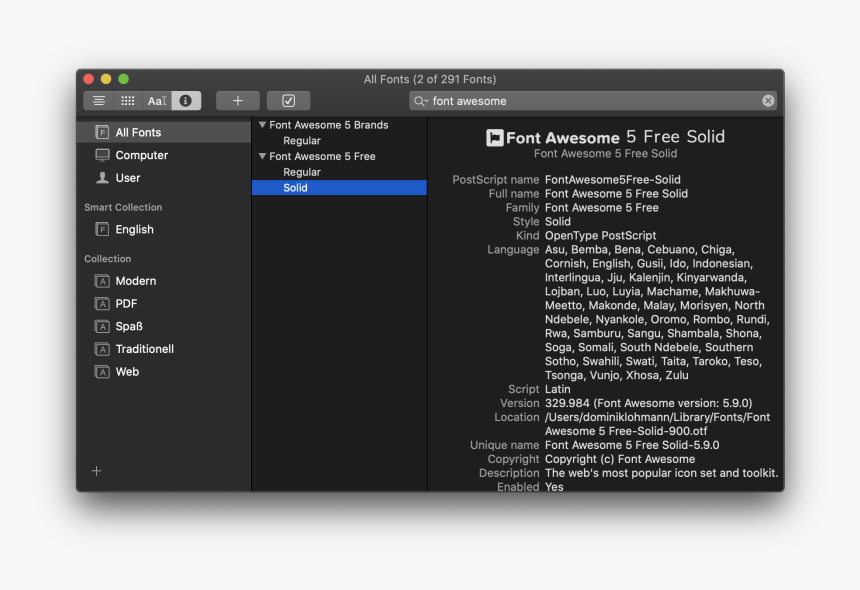Click PostScript name value FontAwesome5Free-Solid
The height and width of the screenshot is (590, 860).
pos(613,180)
